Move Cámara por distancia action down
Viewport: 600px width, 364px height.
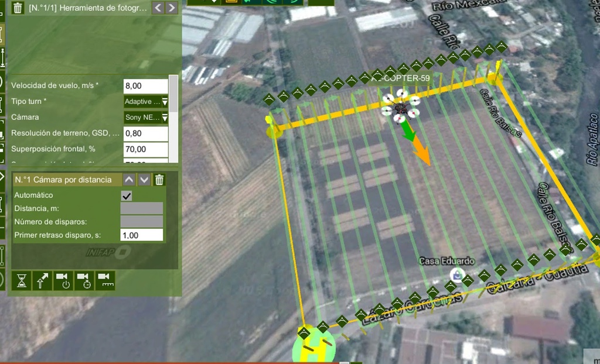point(144,180)
